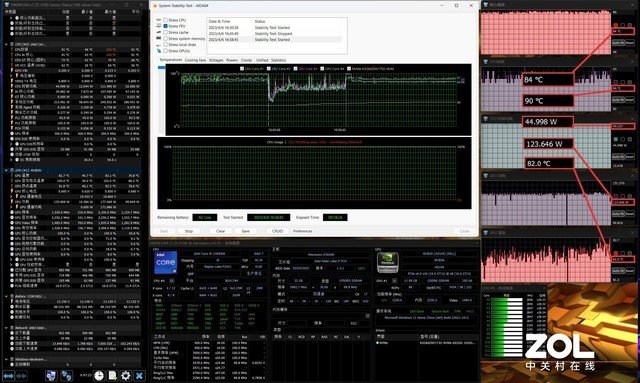Toggle CPU Core #1 graph checkbox
Viewport: 640px width, 383px height.
[x=242, y=69]
